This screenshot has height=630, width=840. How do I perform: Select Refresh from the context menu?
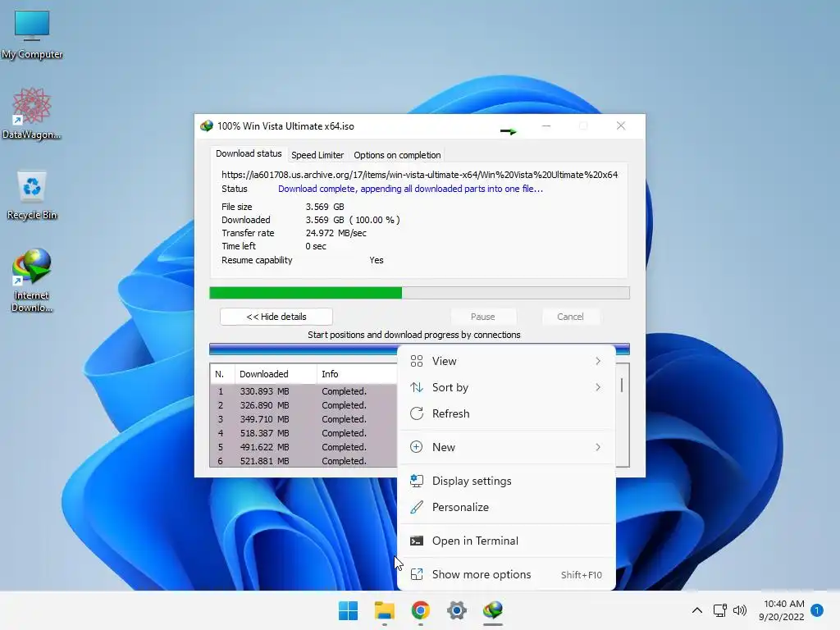click(x=506, y=413)
